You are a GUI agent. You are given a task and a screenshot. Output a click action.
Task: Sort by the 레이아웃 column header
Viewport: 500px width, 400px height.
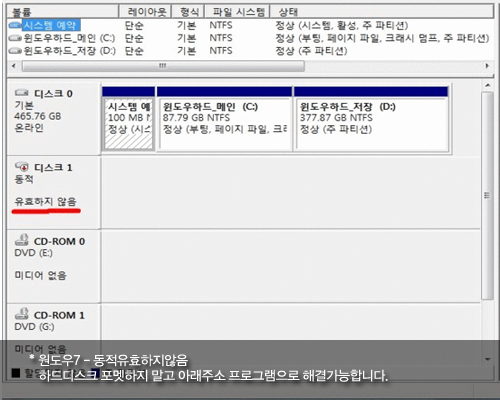click(145, 12)
